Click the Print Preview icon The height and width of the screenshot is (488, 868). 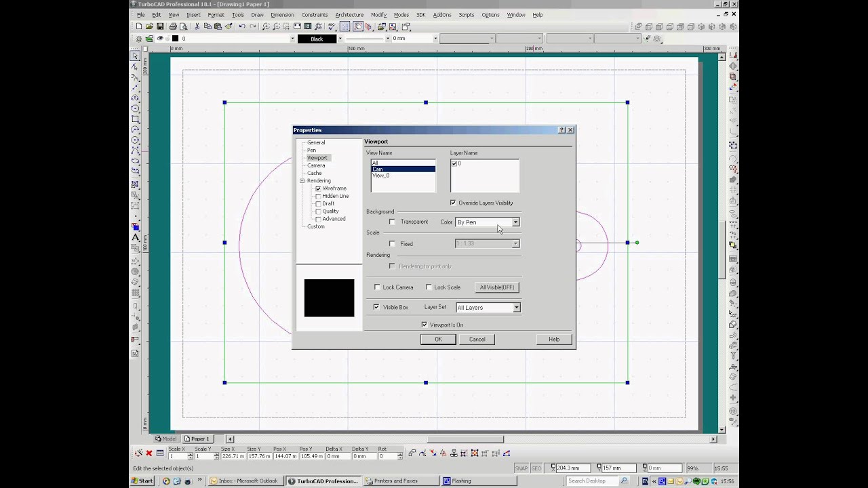point(183,26)
